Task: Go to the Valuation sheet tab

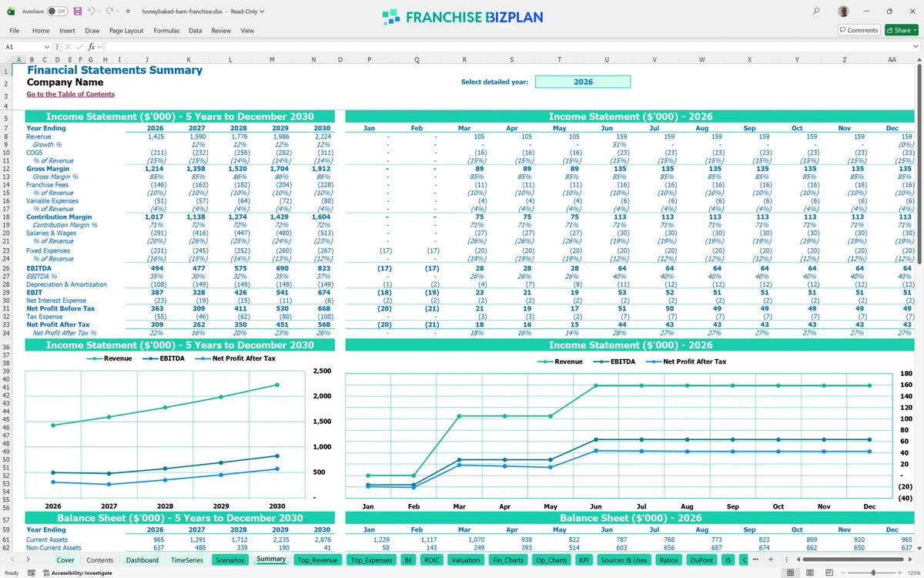Action: (465, 560)
